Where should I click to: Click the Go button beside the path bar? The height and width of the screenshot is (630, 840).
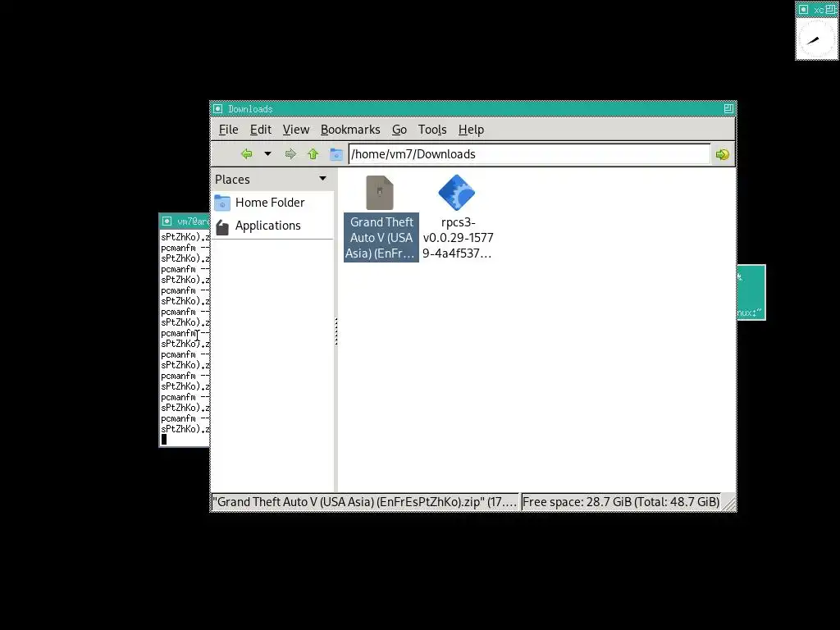click(722, 154)
